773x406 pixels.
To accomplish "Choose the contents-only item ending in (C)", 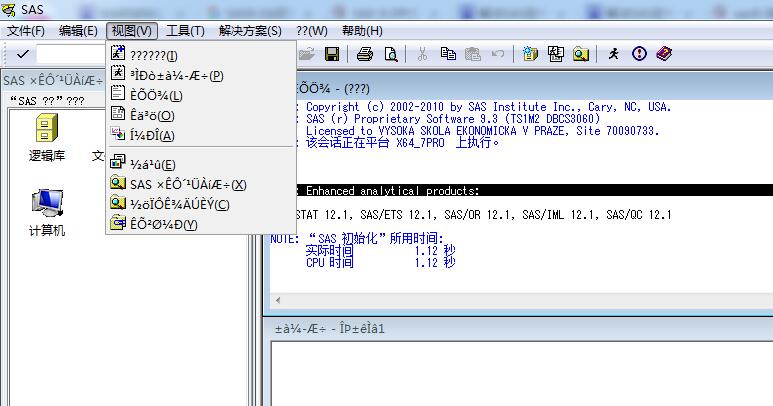I will (x=201, y=204).
